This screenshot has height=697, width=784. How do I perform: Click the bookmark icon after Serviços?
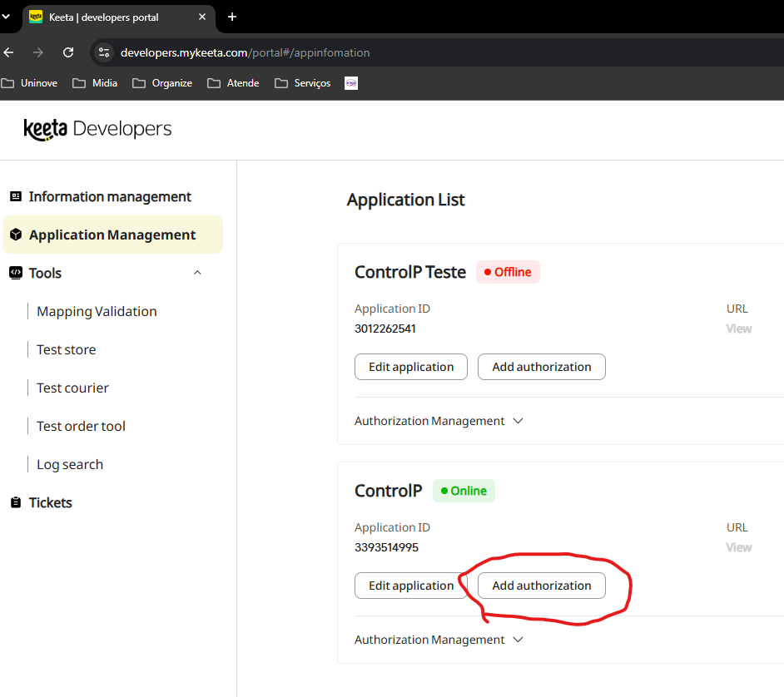(x=351, y=83)
